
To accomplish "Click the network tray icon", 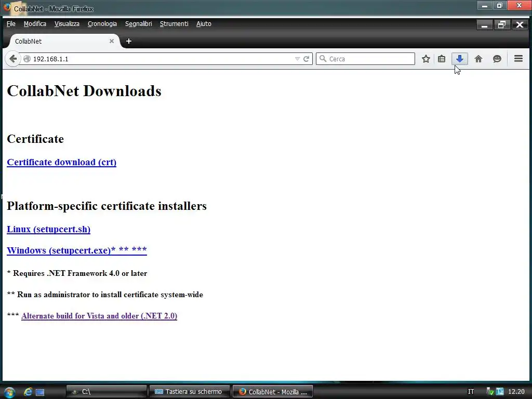I will click(x=500, y=392).
